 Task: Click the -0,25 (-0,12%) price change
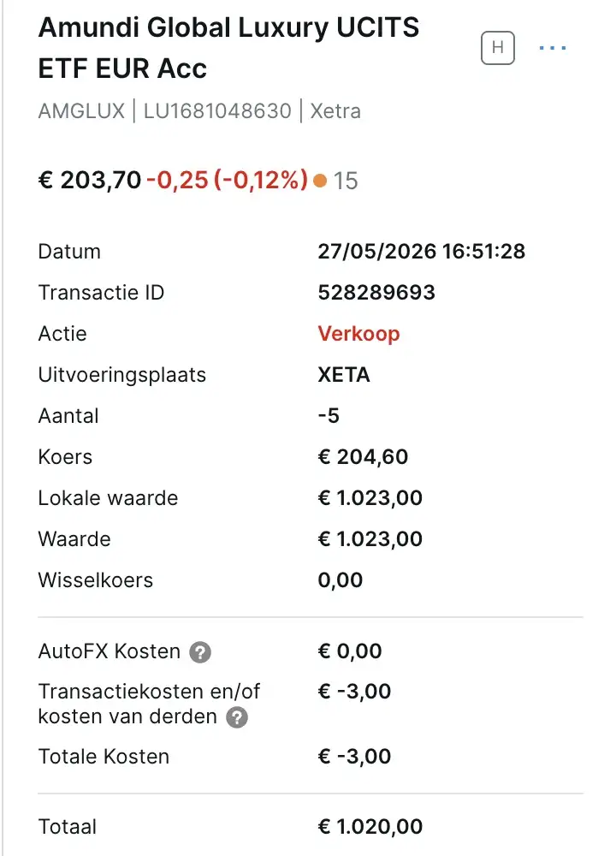227,180
